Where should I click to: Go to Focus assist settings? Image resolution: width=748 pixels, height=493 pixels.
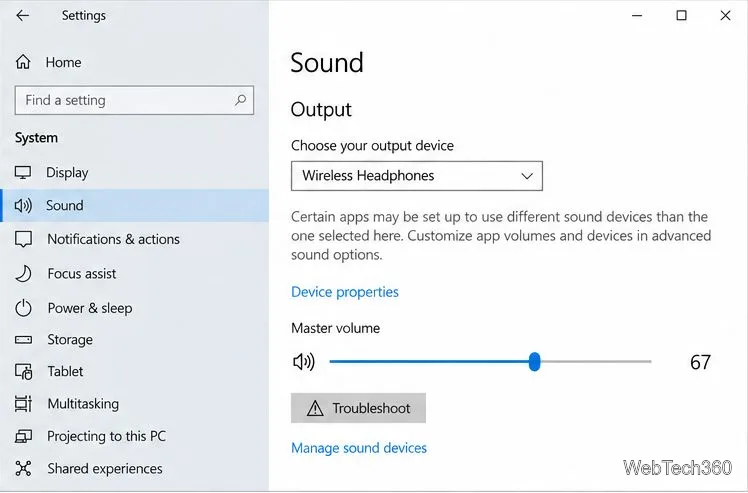[82, 273]
